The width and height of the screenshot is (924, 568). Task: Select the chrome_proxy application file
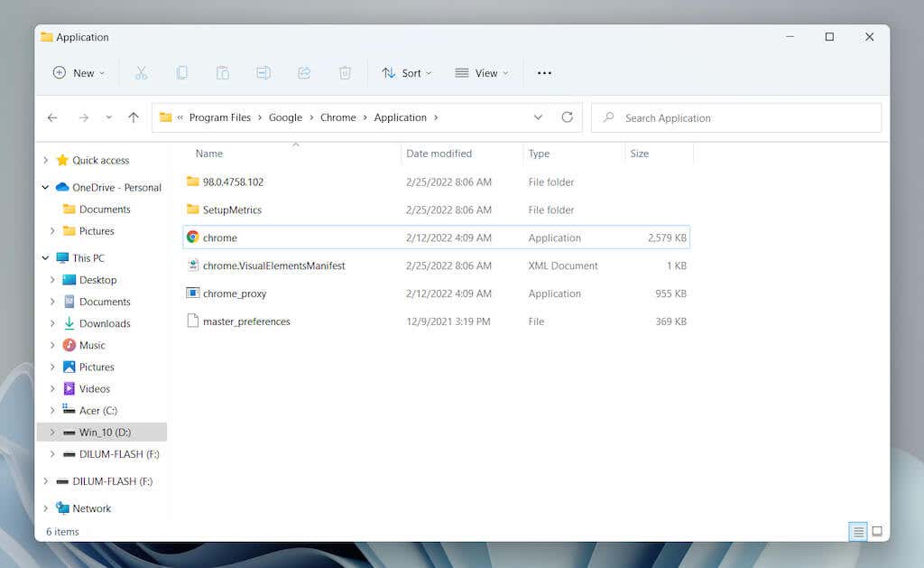coord(235,293)
